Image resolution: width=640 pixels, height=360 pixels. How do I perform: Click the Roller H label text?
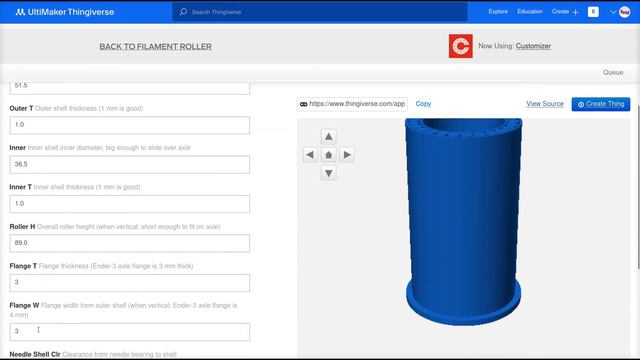[x=22, y=227]
